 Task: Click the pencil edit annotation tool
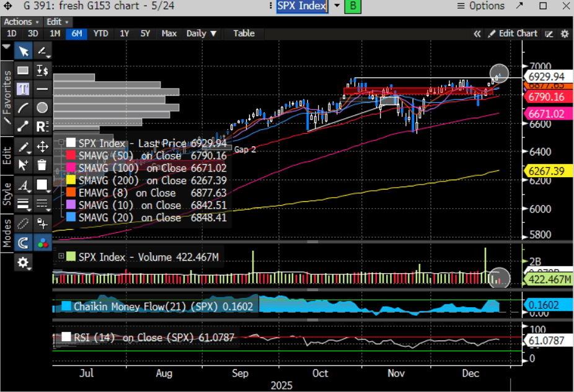24,147
